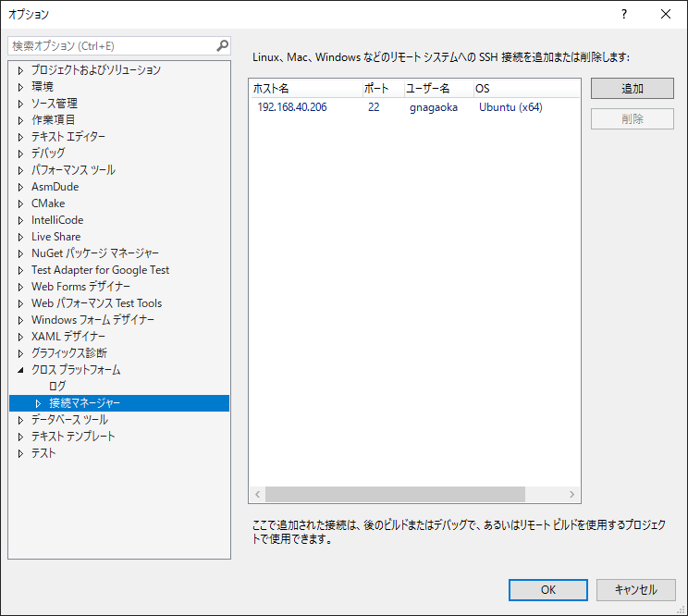Expand the ソース管理 node arrow
Viewport: 688px width, 616px height.
pos(20,104)
